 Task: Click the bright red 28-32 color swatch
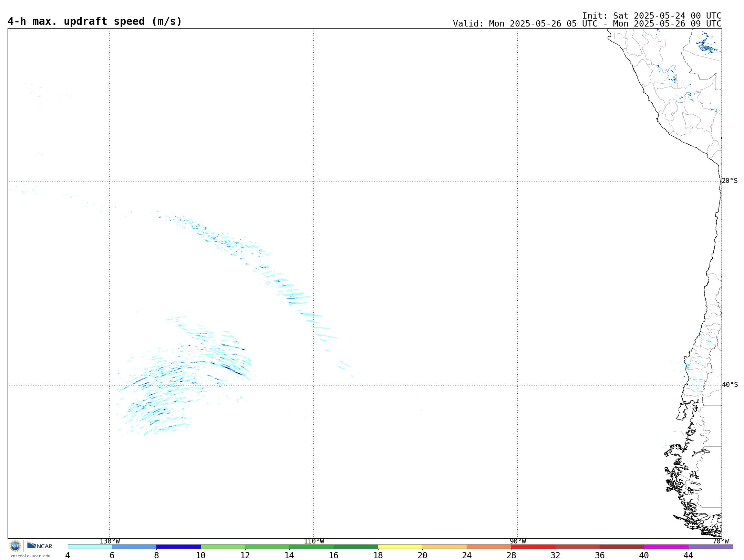533,547
